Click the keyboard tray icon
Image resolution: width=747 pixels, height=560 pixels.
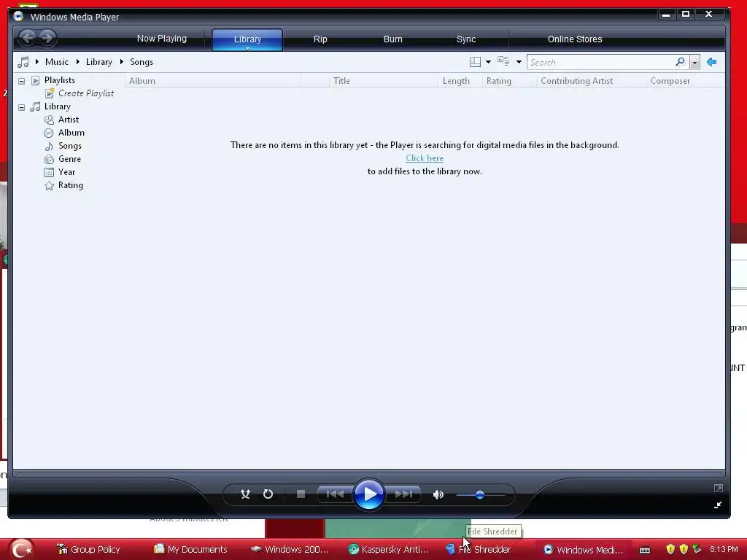(x=645, y=550)
